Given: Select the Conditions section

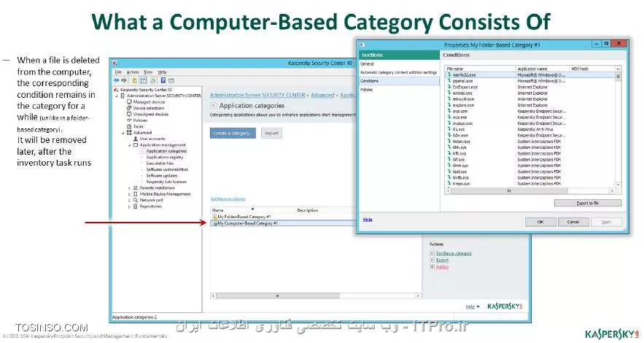Looking at the screenshot, I should pyautogui.click(x=399, y=81).
